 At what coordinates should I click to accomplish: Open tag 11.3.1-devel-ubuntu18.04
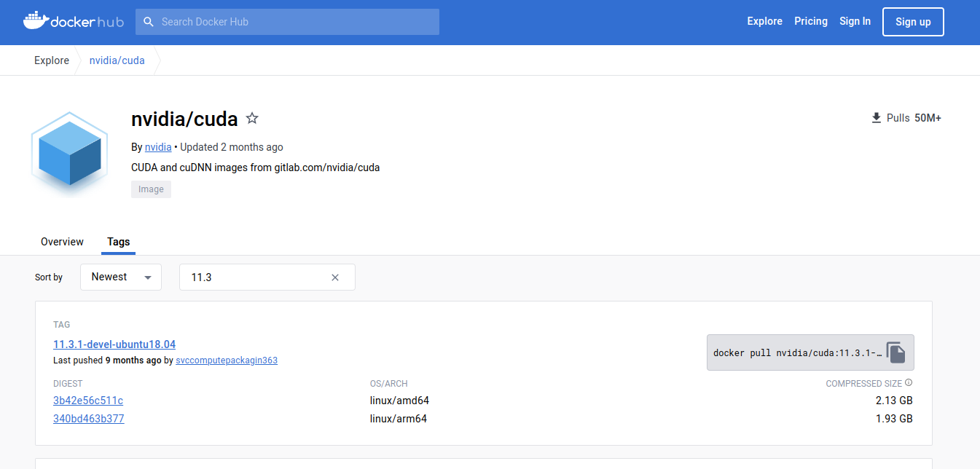(x=114, y=344)
